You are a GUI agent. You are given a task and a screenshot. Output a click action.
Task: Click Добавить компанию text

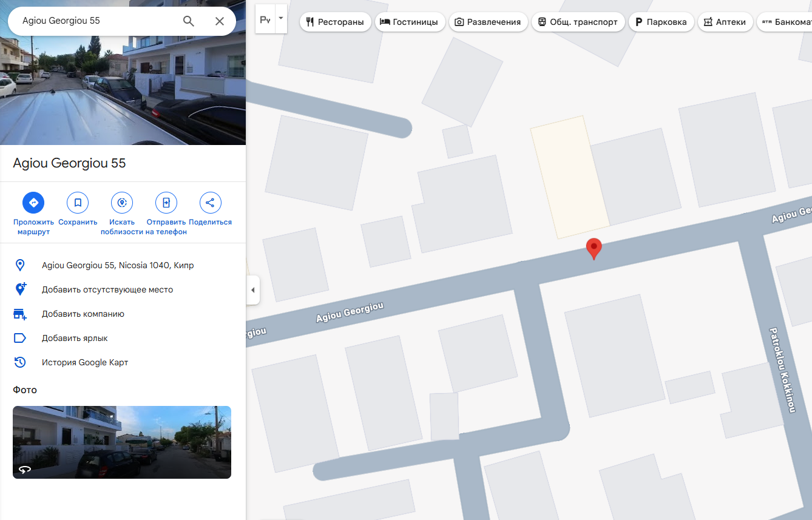[83, 314]
